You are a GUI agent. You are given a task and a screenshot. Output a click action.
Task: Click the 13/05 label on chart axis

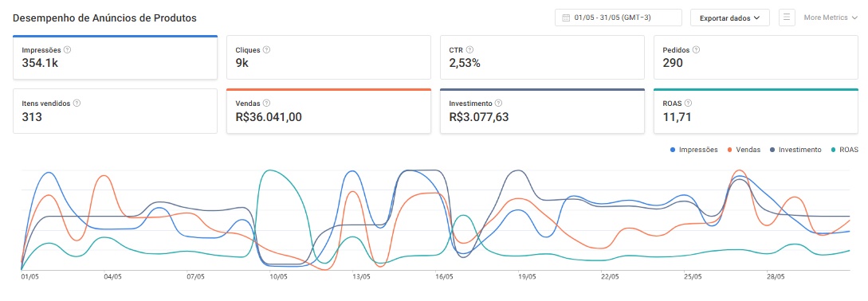pyautogui.click(x=361, y=276)
